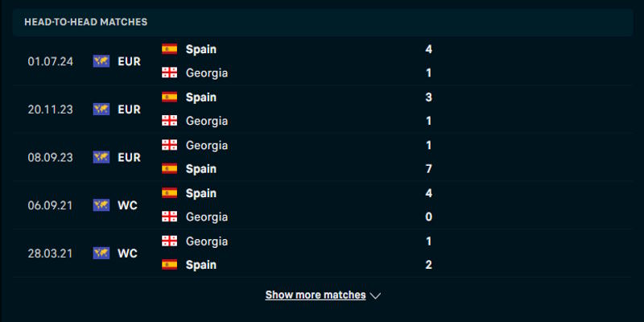This screenshot has height=322, width=644.
Task: Click the competition icon for the 20.11.23 match
Action: click(101, 109)
